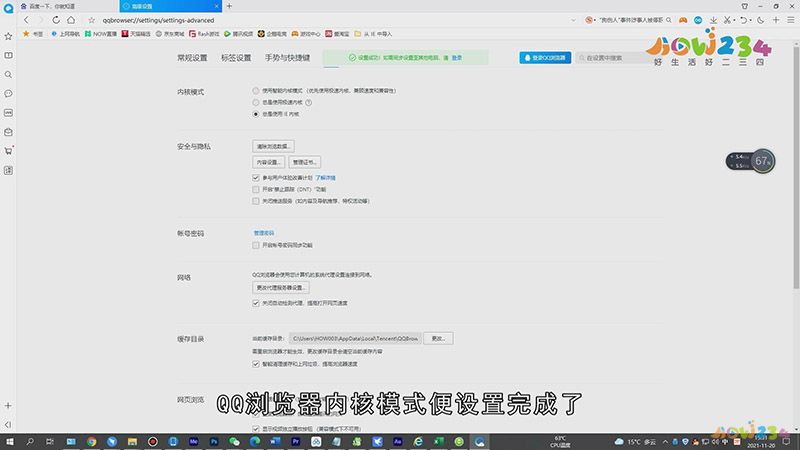Expand the undo icon dropdown arrow
800x450 pixels.
point(750,20)
